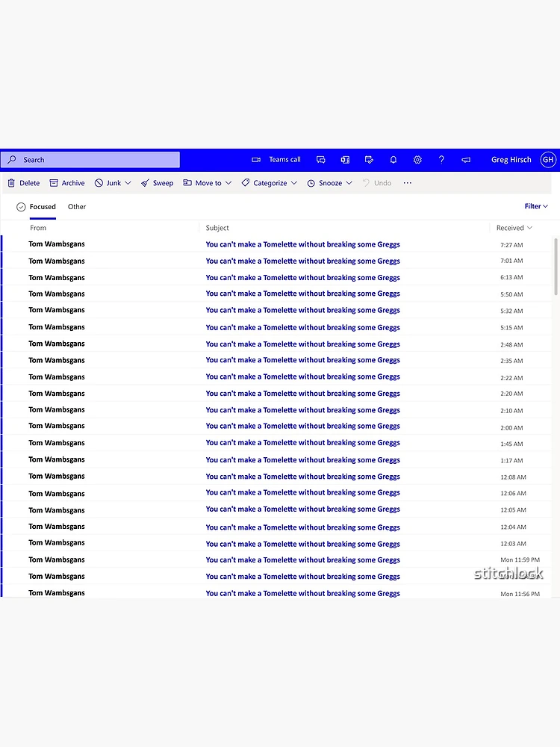Toggle the select-all circle beside Focused

(21, 207)
